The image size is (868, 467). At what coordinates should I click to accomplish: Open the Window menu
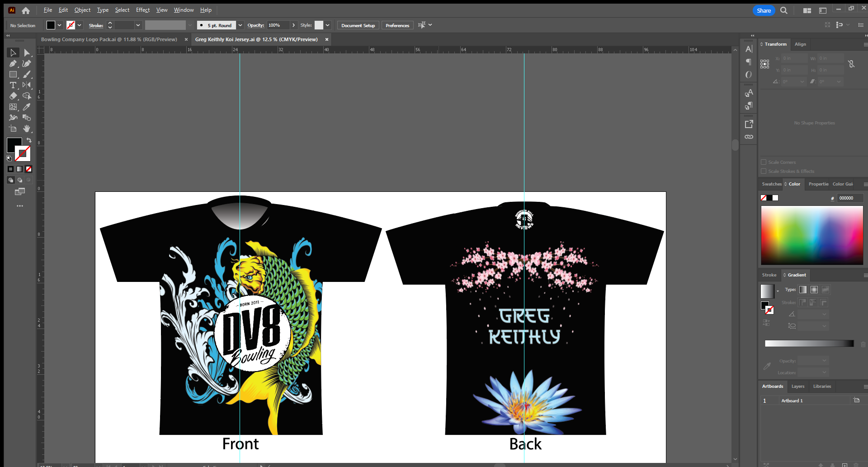click(x=184, y=10)
